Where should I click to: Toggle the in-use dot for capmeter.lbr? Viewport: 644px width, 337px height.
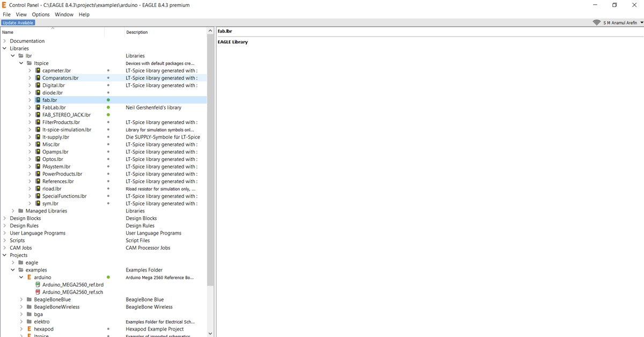click(x=108, y=70)
